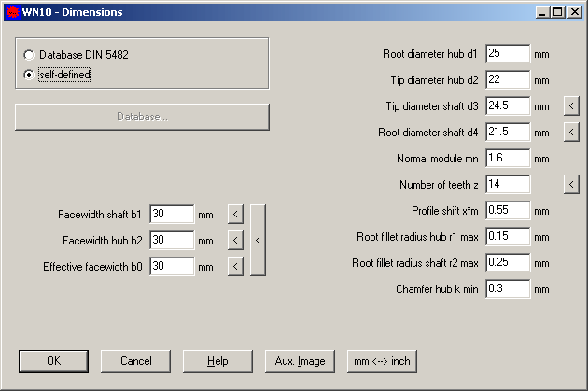Edit the Normal module mn input field
588x391 pixels.
pyautogui.click(x=507, y=159)
